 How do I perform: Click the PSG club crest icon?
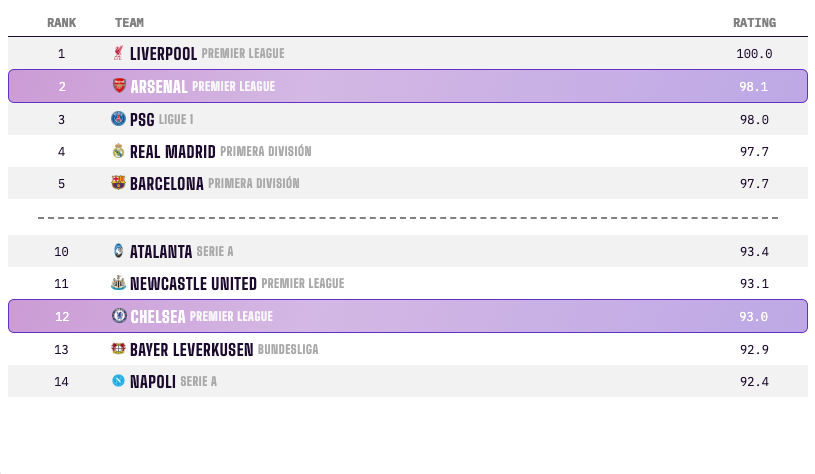pyautogui.click(x=119, y=119)
